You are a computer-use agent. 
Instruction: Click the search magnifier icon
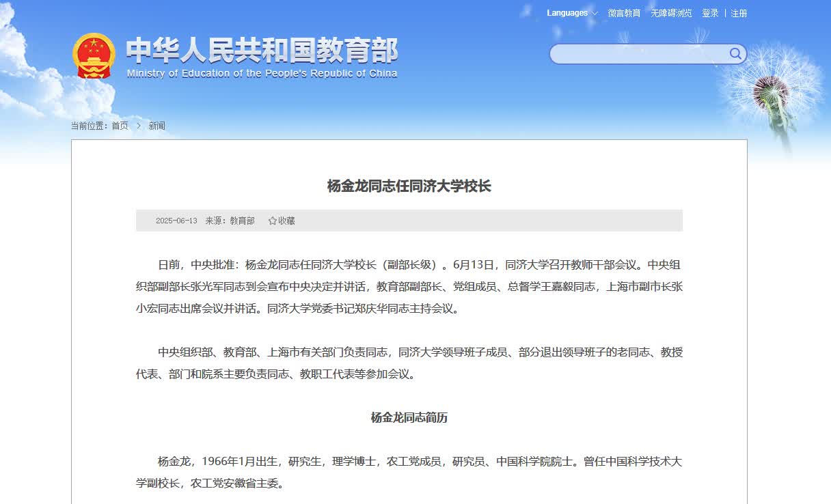click(735, 54)
